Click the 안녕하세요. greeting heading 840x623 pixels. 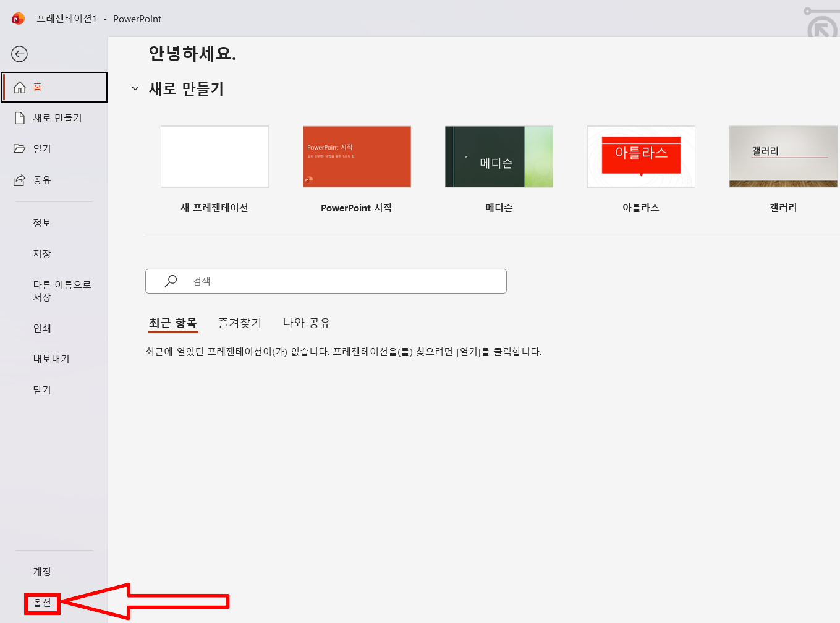tap(192, 54)
